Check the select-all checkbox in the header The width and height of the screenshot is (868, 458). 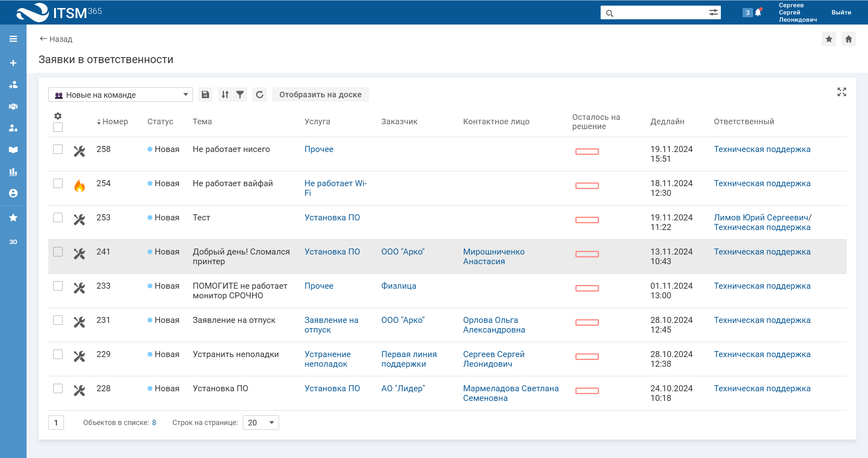tap(58, 127)
